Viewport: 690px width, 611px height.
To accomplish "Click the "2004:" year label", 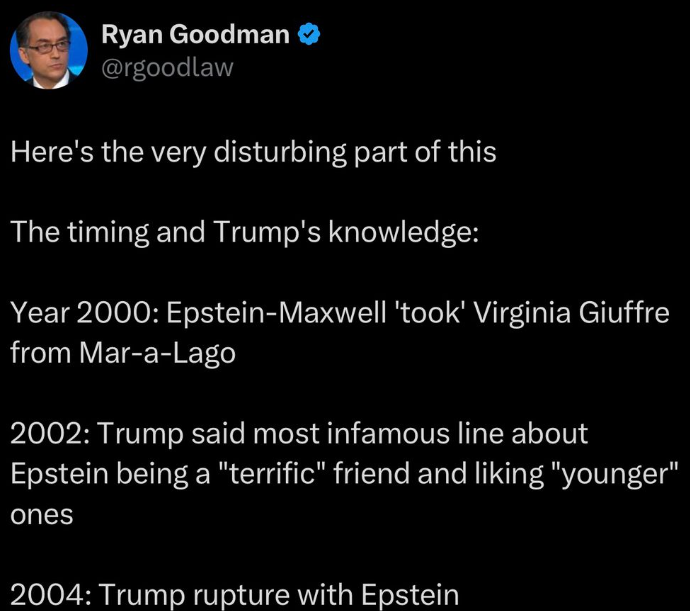I will click(x=51, y=595).
